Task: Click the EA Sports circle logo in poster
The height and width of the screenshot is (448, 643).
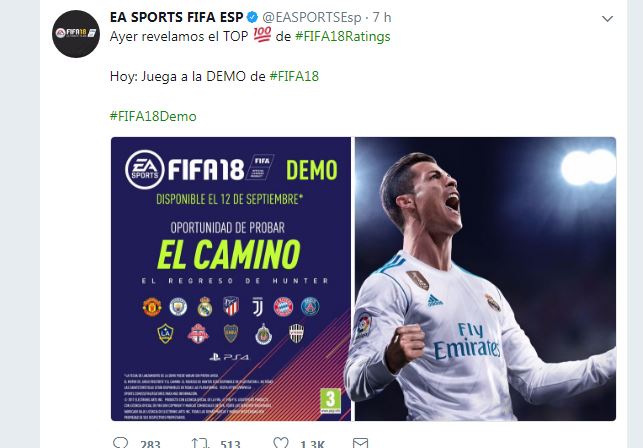Action: [145, 169]
